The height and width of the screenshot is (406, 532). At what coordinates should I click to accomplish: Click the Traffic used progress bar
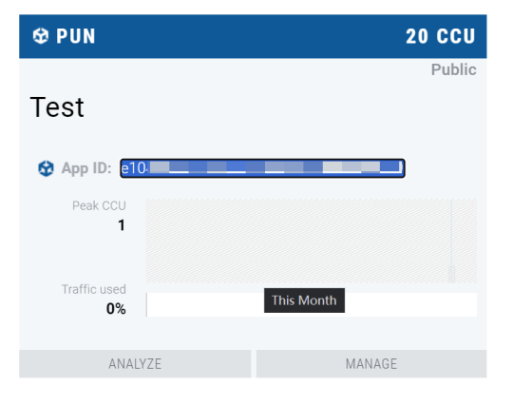click(312, 304)
